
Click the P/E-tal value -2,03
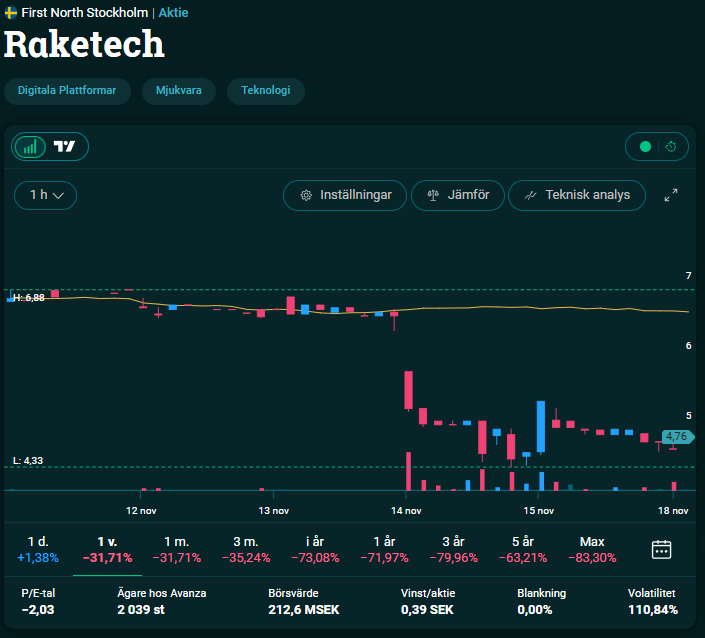tap(38, 610)
